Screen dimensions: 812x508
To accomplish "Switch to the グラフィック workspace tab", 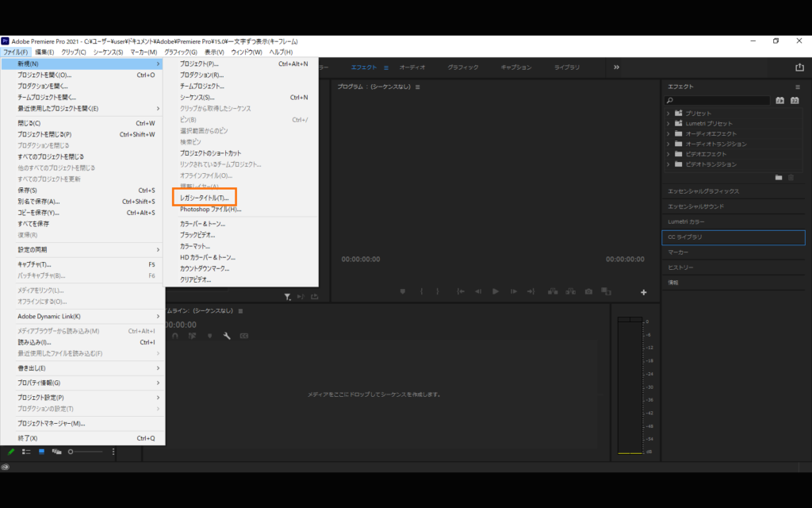I will point(463,67).
